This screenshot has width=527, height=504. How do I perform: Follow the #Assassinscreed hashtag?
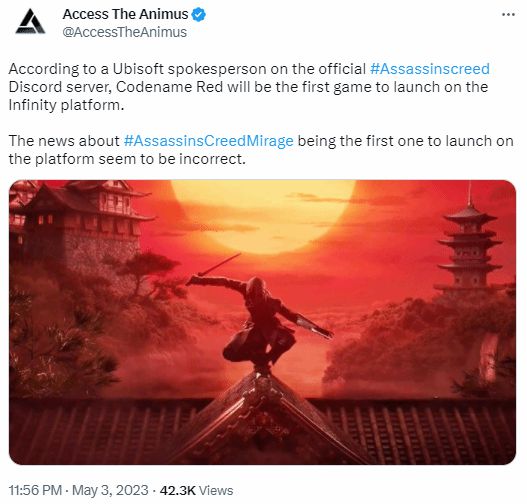click(x=430, y=69)
